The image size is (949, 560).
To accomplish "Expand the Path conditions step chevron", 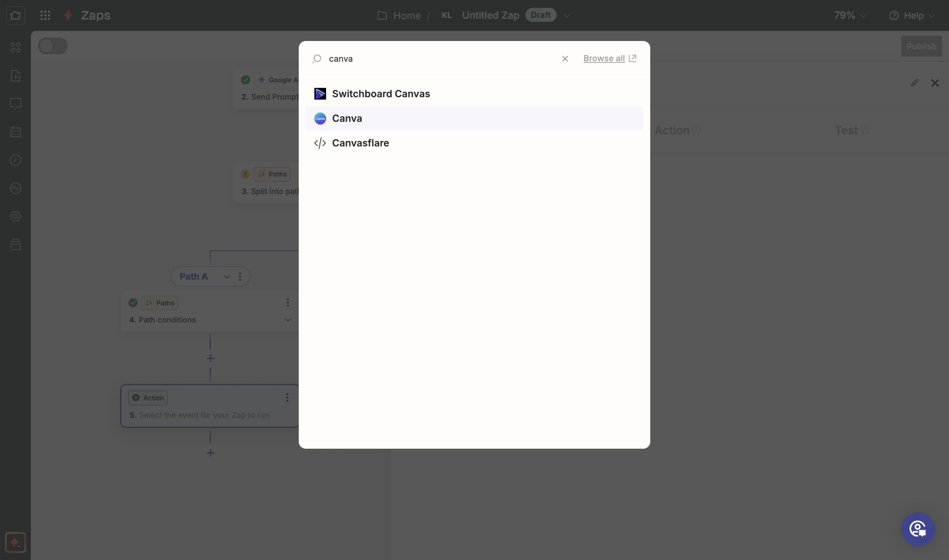I will pyautogui.click(x=288, y=320).
